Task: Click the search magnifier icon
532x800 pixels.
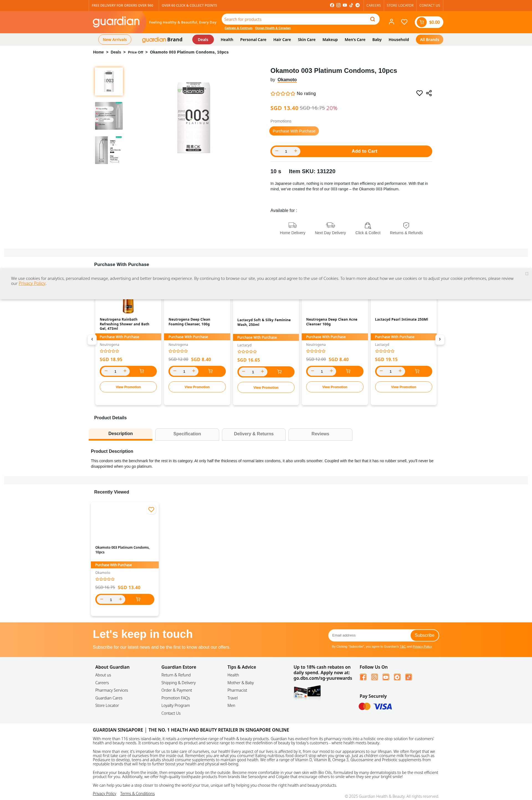Action: [372, 19]
